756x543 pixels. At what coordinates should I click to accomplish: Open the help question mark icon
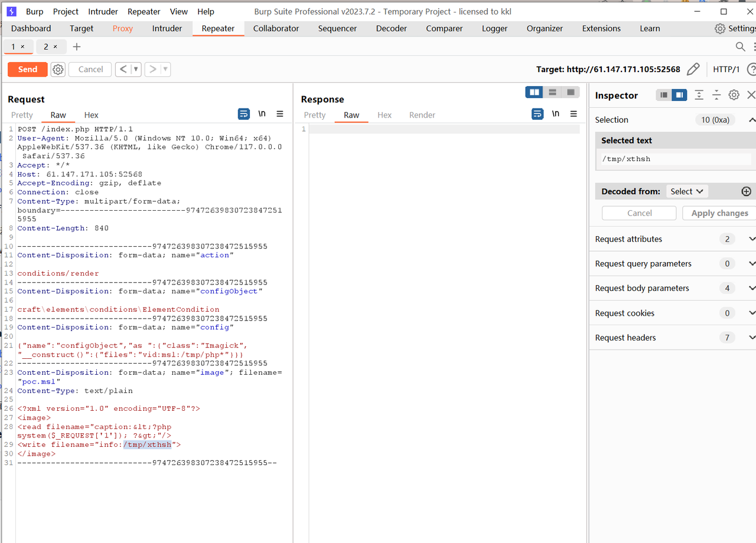752,69
